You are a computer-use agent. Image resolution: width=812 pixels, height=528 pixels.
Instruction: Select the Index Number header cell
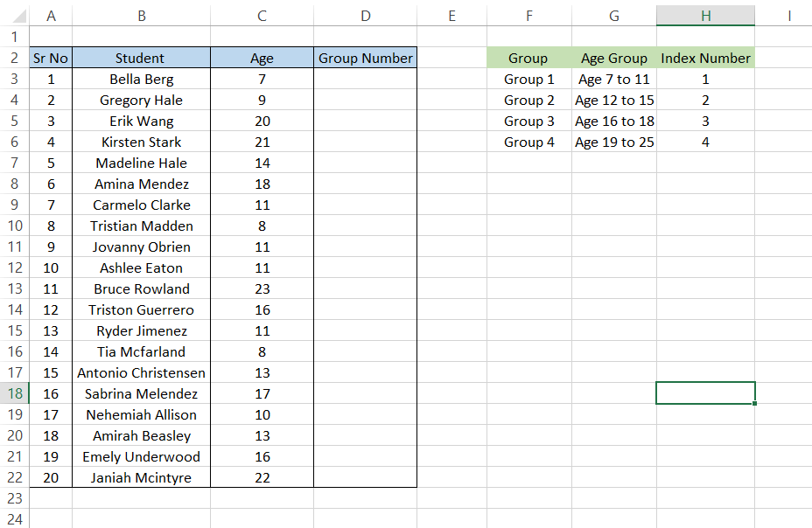point(705,58)
